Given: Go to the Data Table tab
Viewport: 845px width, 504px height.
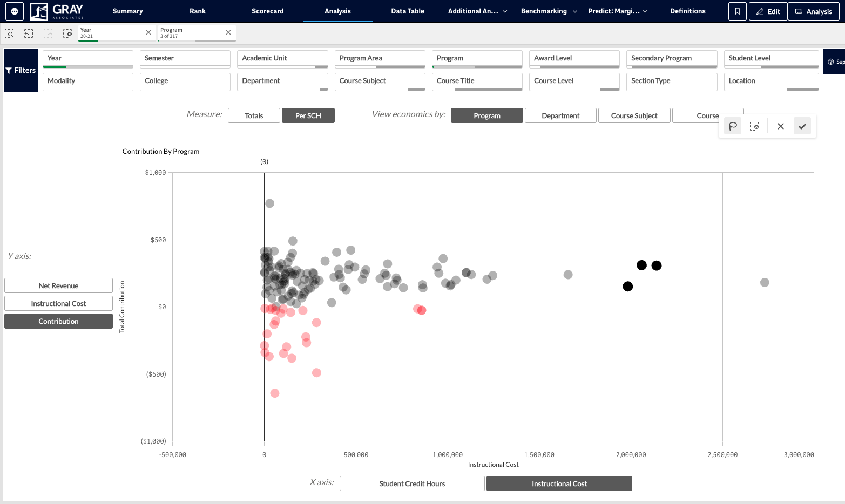Looking at the screenshot, I should [408, 11].
